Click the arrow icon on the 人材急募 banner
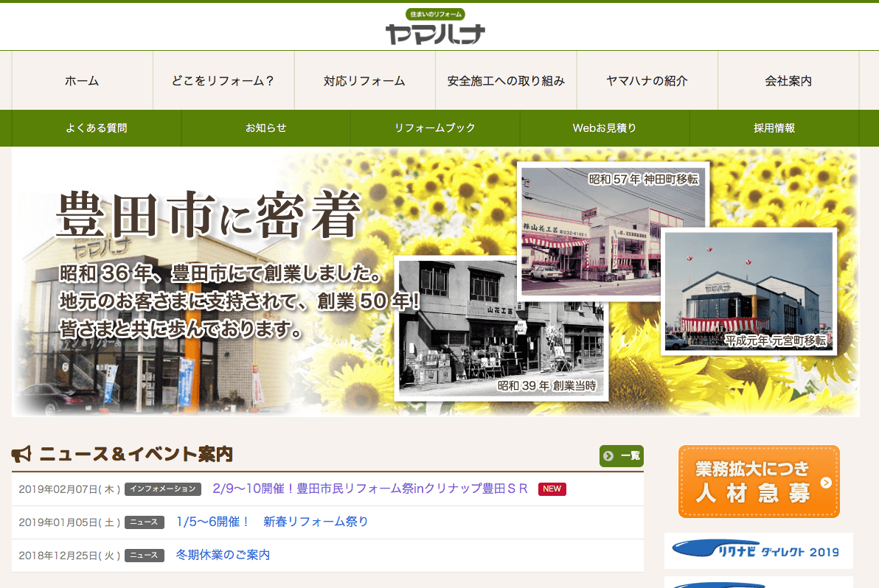 pyautogui.click(x=826, y=482)
